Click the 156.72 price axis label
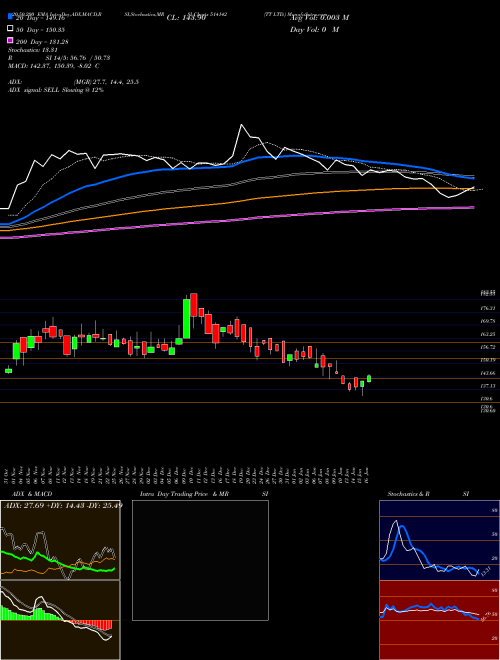This screenshot has height=660, width=500. (488, 347)
